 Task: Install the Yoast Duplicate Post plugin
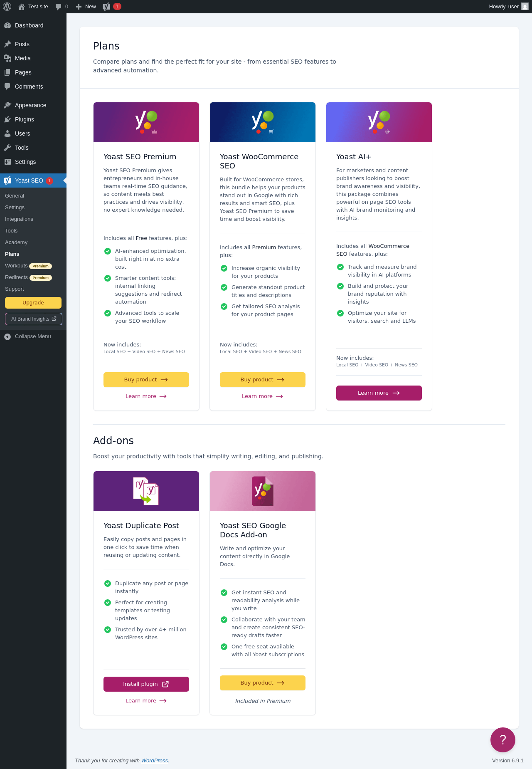pos(146,684)
